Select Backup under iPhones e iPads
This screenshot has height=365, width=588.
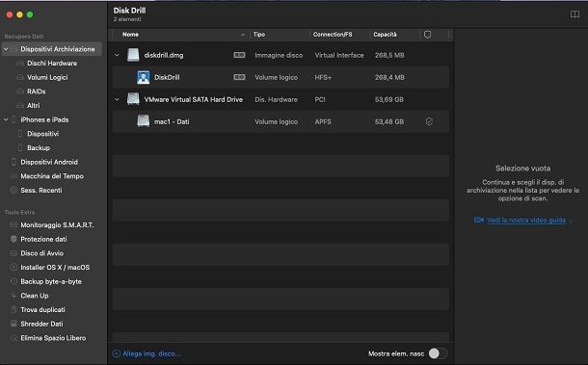[x=39, y=148]
